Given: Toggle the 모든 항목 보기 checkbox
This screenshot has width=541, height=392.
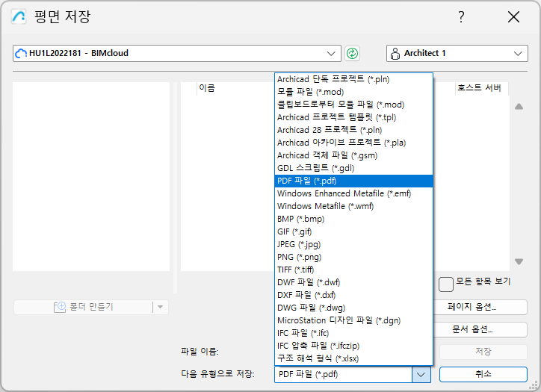Looking at the screenshot, I should (446, 284).
